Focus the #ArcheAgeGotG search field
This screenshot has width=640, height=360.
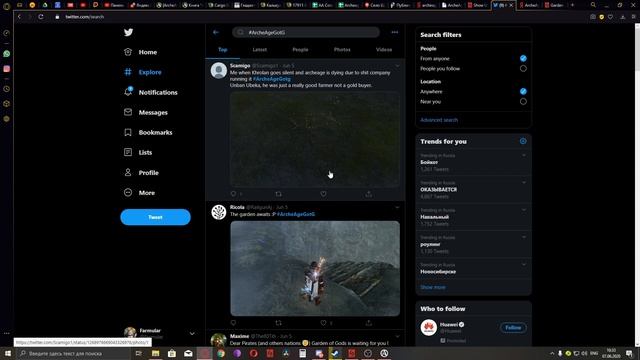[x=306, y=32]
